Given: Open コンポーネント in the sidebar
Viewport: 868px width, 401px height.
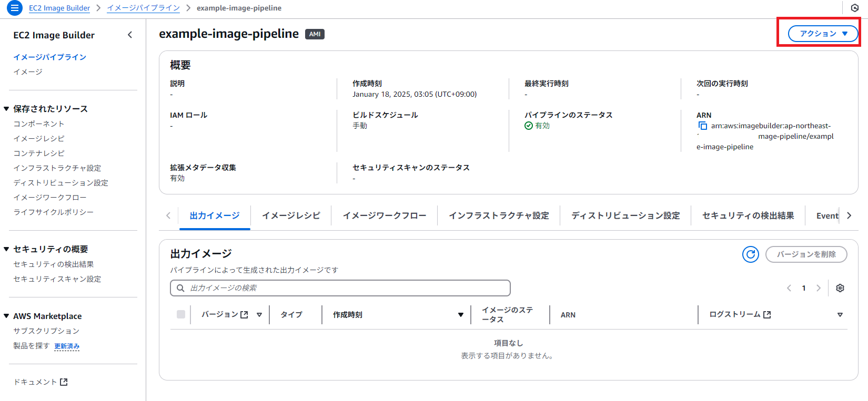Looking at the screenshot, I should click(39, 124).
